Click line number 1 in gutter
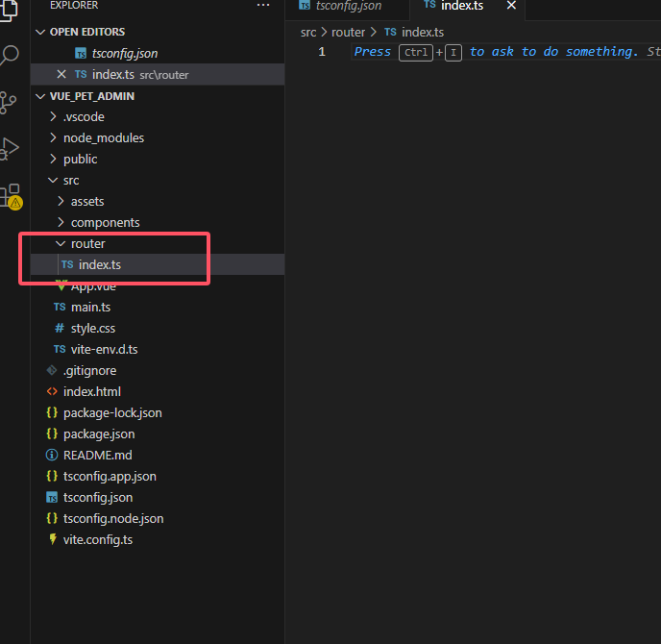This screenshot has width=661, height=644. click(x=322, y=52)
